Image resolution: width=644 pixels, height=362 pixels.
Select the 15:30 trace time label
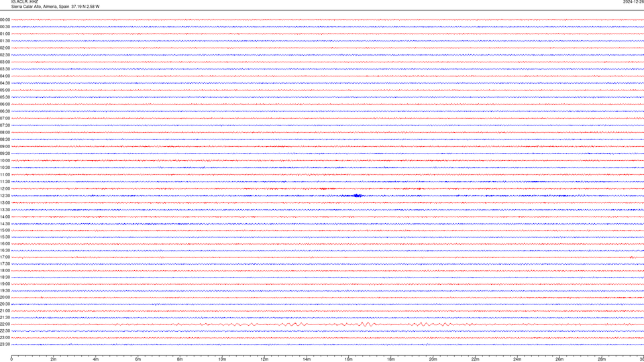5,237
